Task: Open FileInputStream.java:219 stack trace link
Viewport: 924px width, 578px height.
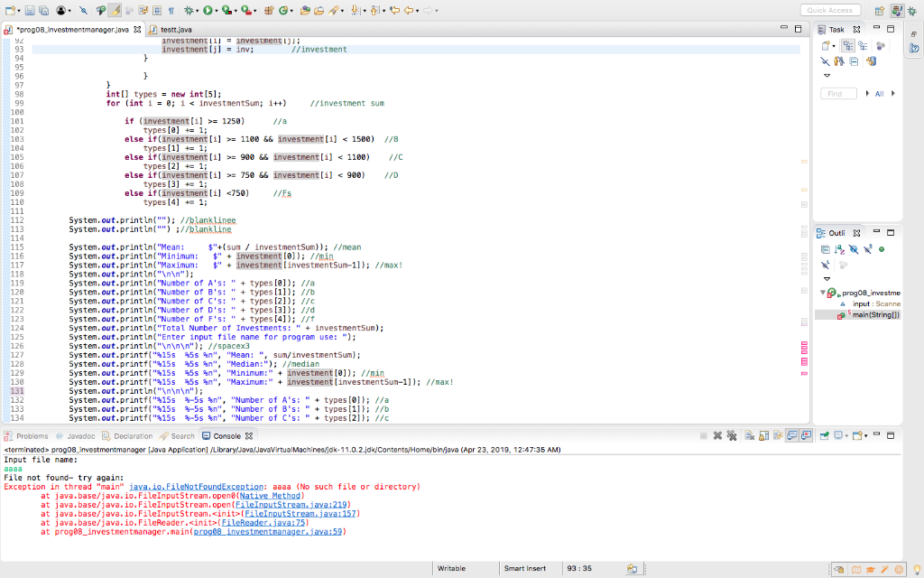Action: pyautogui.click(x=291, y=505)
